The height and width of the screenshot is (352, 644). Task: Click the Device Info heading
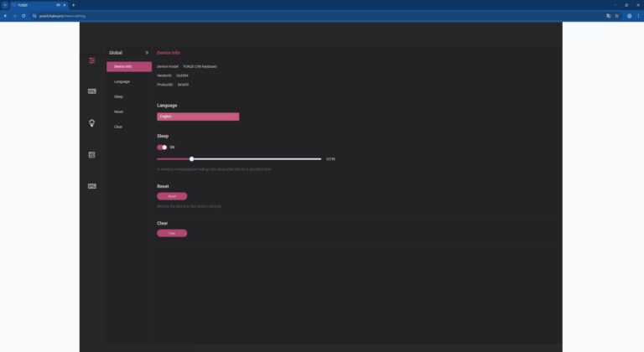(169, 53)
